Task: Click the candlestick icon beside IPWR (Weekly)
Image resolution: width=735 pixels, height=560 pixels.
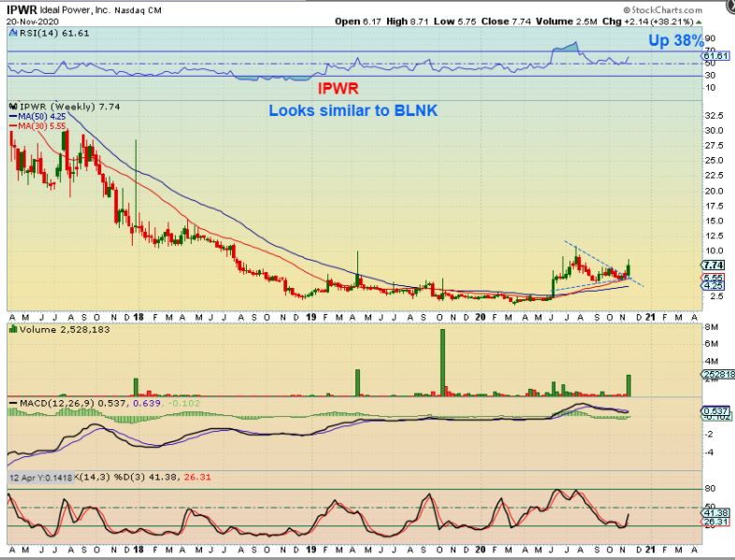Action: coord(13,107)
